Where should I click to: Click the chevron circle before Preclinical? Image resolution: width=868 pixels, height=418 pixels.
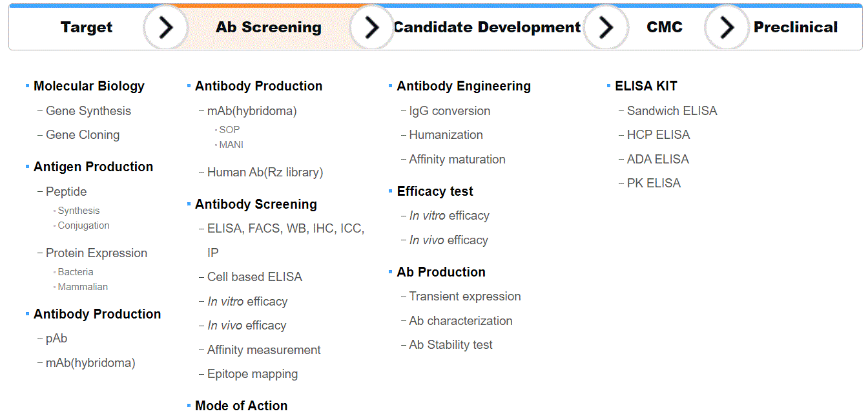tap(727, 27)
